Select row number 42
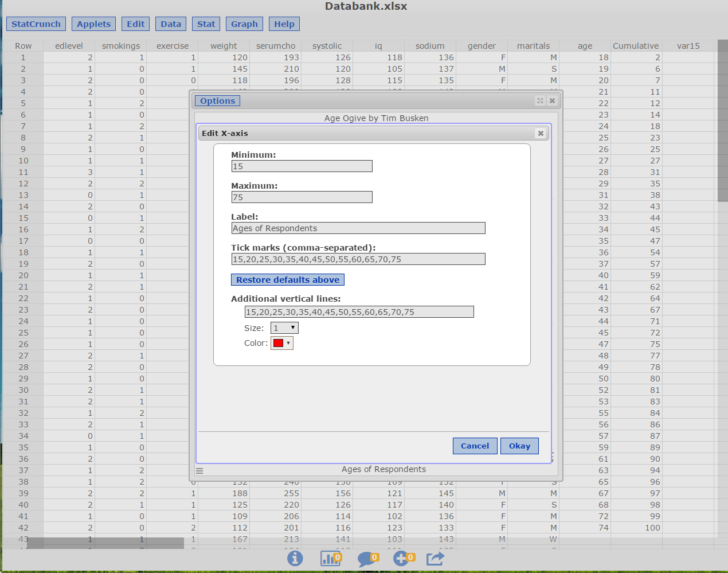 tap(24, 528)
